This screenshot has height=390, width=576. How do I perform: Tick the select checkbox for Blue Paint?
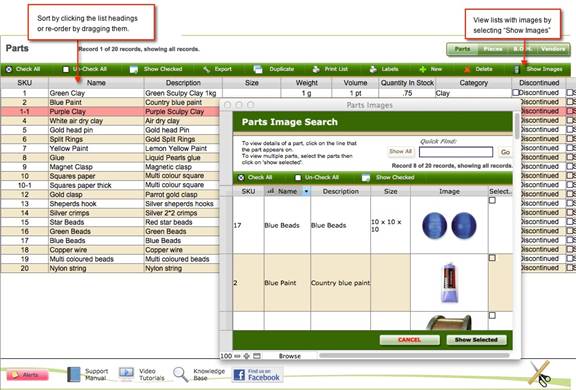(492, 258)
